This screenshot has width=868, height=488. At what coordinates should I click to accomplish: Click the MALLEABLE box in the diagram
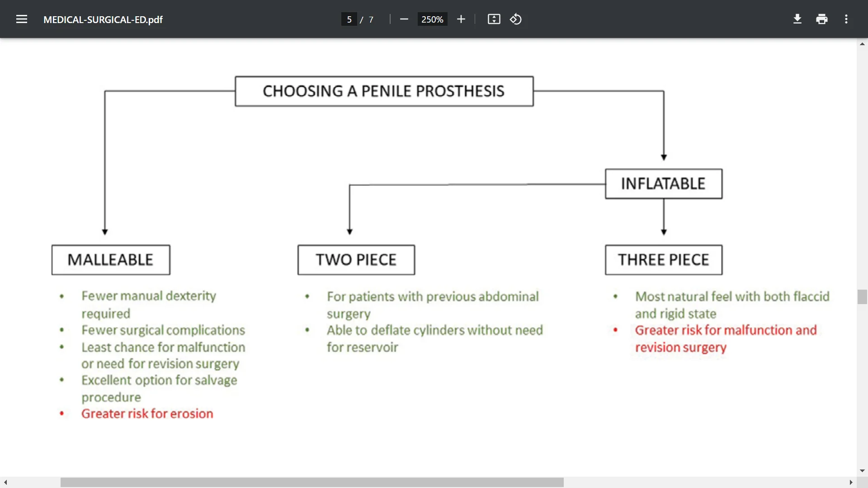pos(111,260)
